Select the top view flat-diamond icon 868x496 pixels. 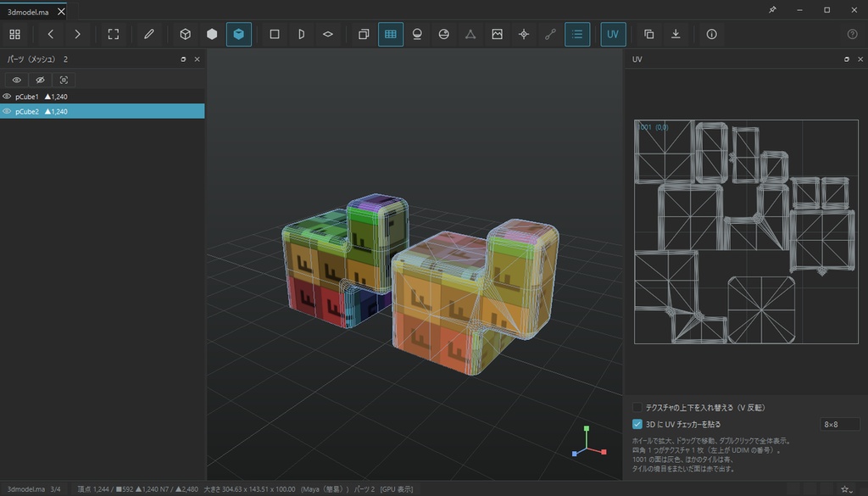328,34
